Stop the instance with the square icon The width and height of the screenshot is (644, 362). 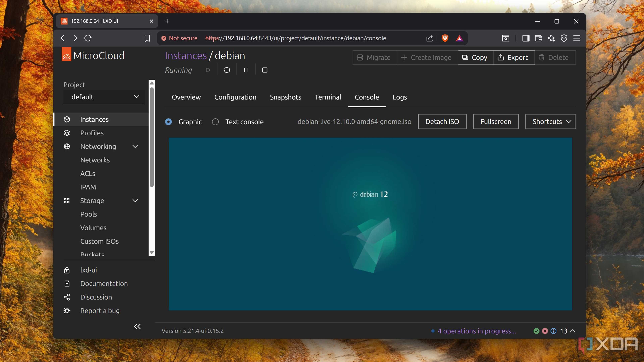coord(264,70)
